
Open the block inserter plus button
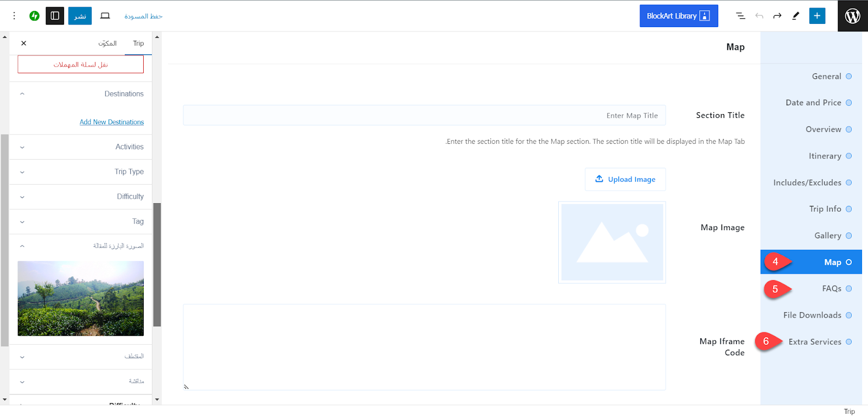point(817,16)
